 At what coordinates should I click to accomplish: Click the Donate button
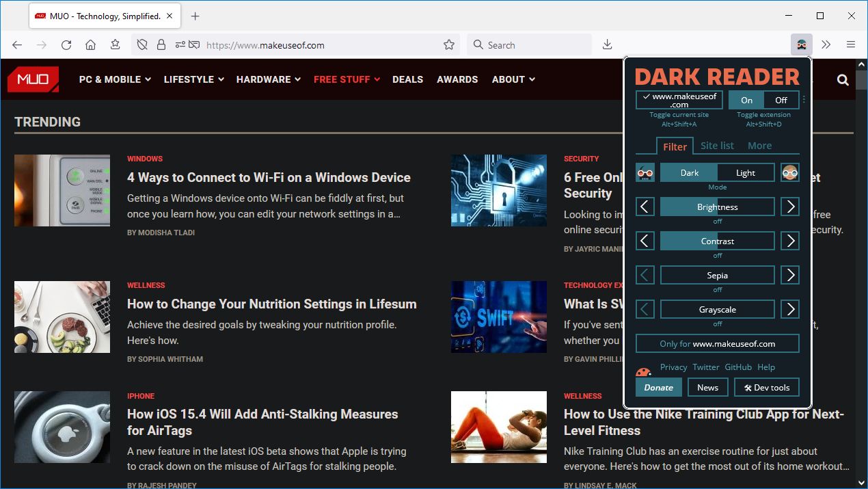click(x=658, y=387)
